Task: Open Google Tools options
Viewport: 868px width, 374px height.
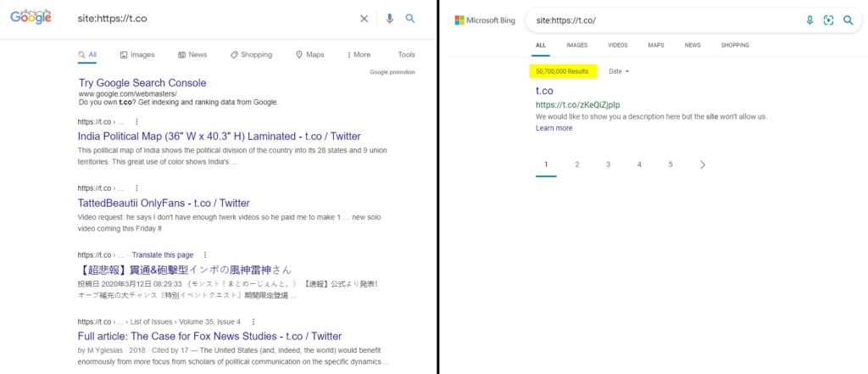Action: (x=406, y=55)
